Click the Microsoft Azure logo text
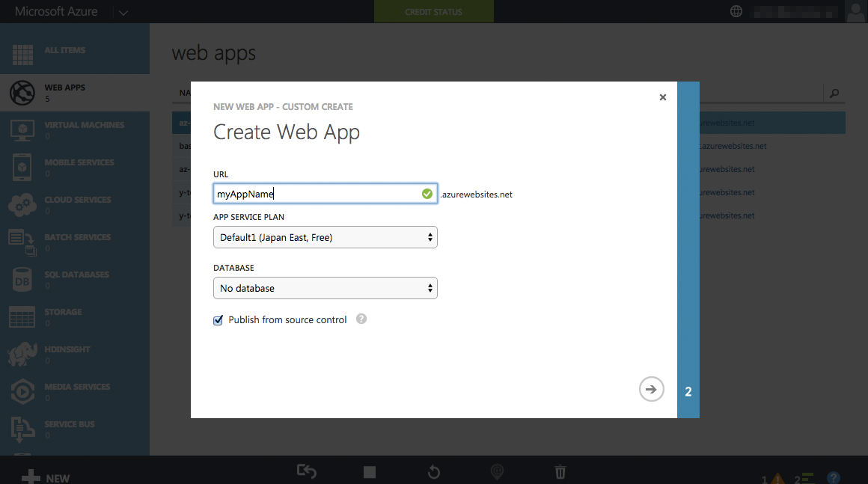Image resolution: width=868 pixels, height=484 pixels. (x=56, y=11)
